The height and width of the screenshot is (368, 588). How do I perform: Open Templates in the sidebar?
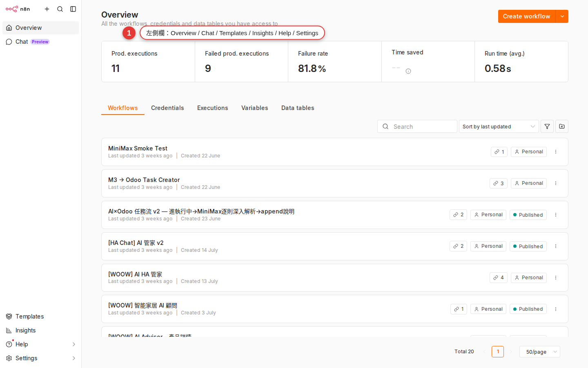click(x=41, y=316)
